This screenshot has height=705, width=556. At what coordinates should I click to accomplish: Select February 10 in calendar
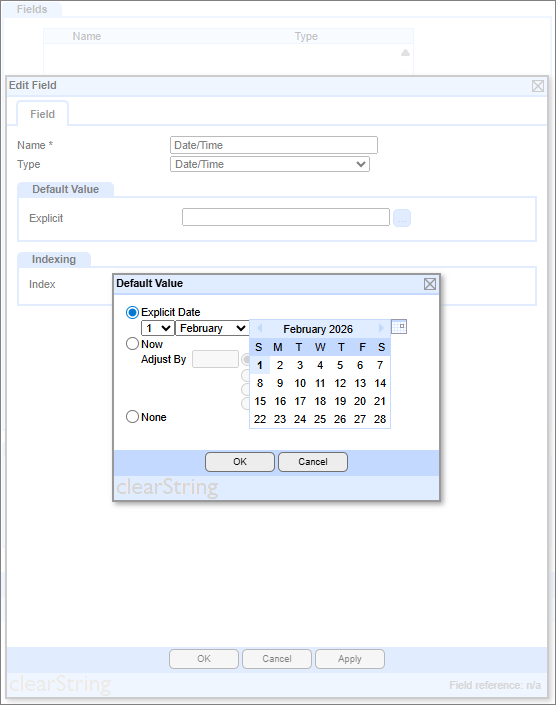pyautogui.click(x=300, y=383)
